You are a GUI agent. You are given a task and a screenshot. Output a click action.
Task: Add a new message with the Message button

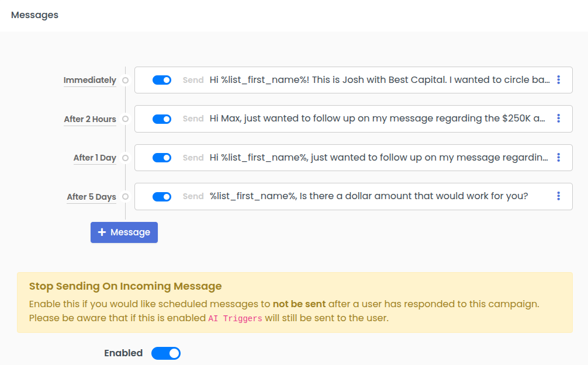pyautogui.click(x=124, y=232)
